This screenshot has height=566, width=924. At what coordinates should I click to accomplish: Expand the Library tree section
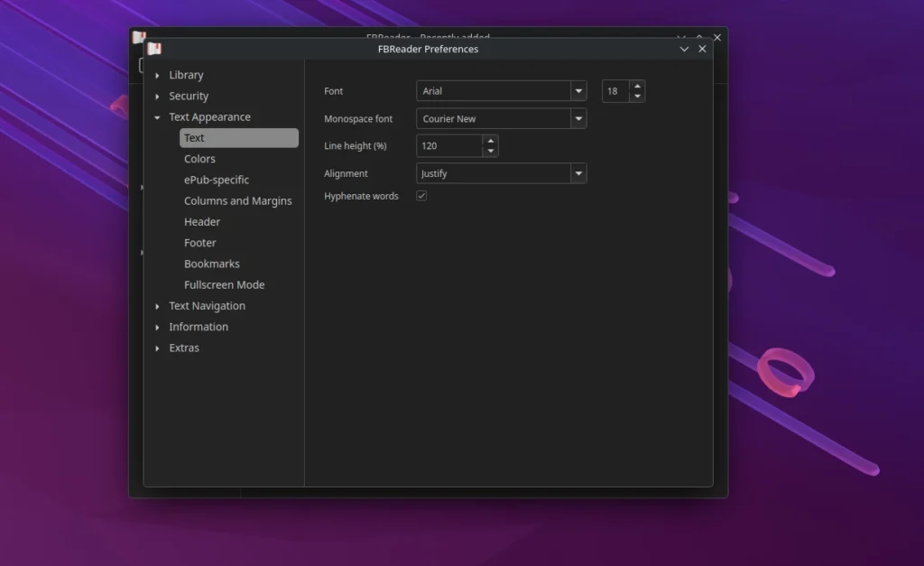pos(158,76)
